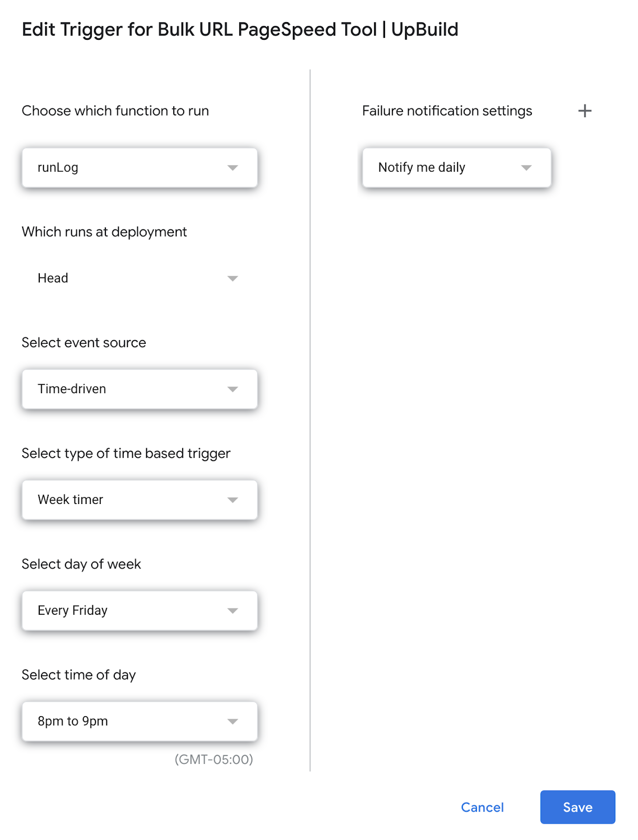Click the arrow icon next to Every Friday
The image size is (638, 840).
(x=232, y=611)
